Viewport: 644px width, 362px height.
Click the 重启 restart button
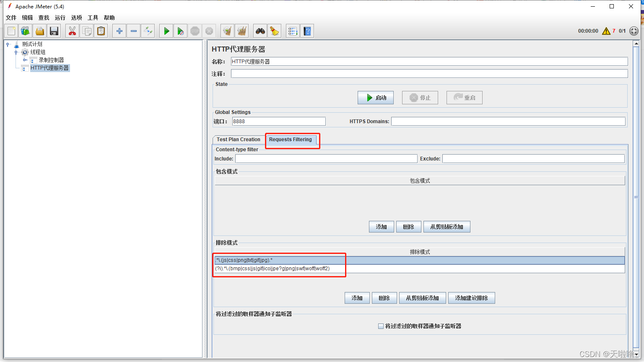pyautogui.click(x=465, y=98)
